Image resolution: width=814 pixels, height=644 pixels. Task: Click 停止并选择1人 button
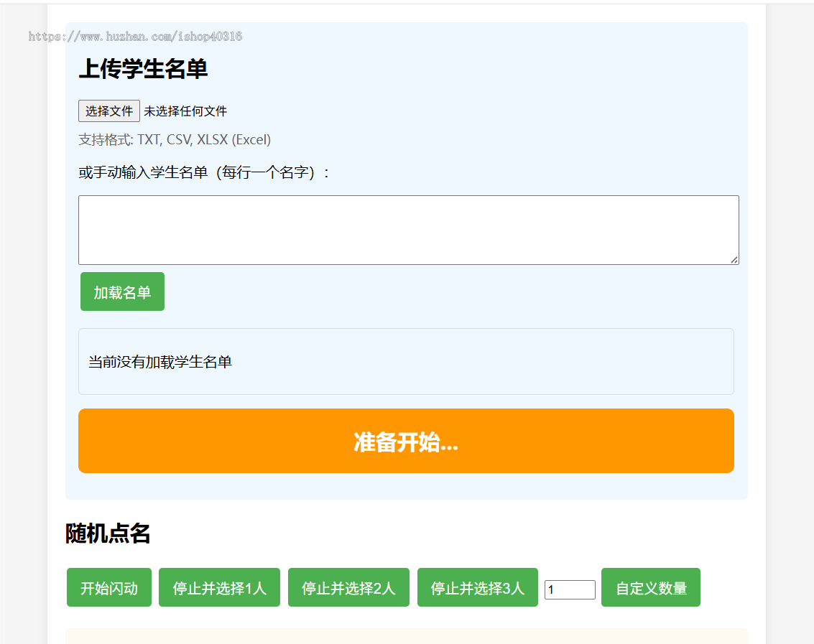[x=220, y=587]
